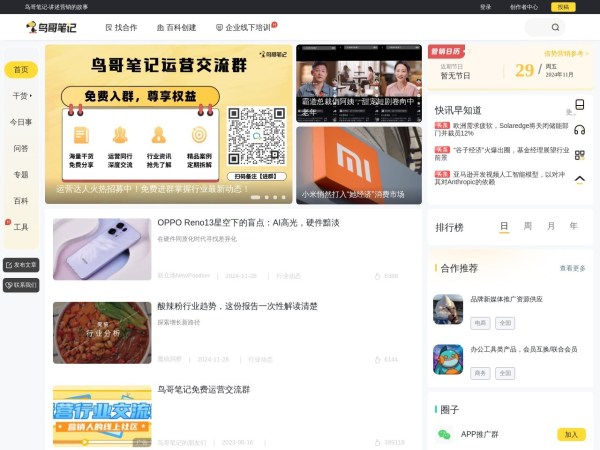Select 问答 in the left navigation
Image resolution: width=600 pixels, height=450 pixels.
point(21,148)
